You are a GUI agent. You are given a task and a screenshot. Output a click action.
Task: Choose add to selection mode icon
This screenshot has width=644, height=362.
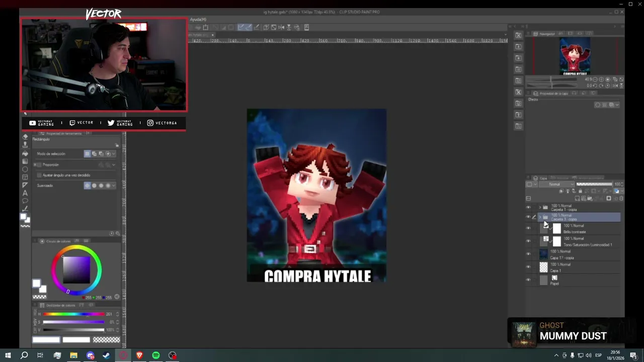(x=94, y=154)
